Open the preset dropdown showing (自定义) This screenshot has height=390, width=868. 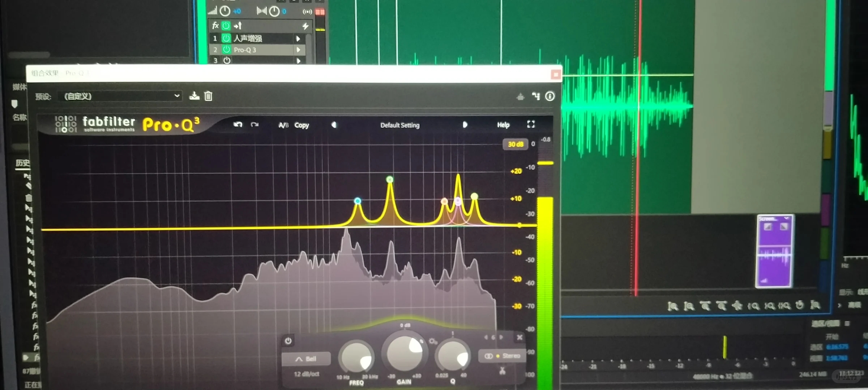point(121,96)
